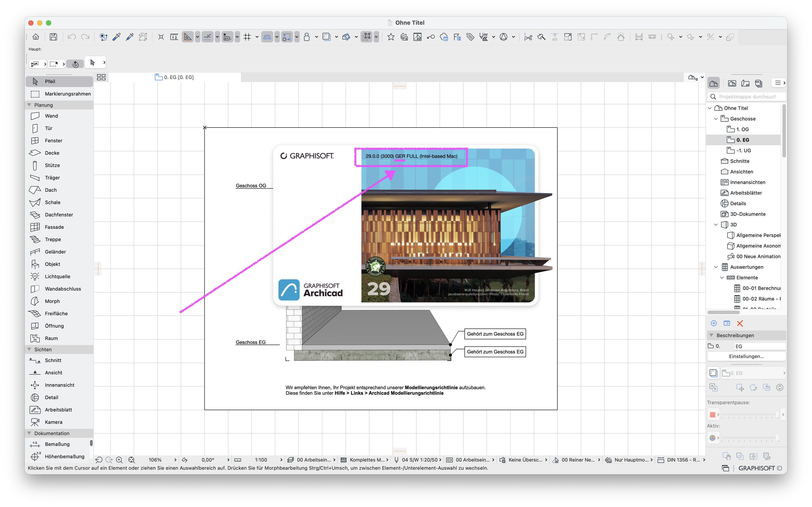This screenshot has height=507, width=812.
Task: Click the Aktiv intensity slider handle
Action: tap(777, 438)
